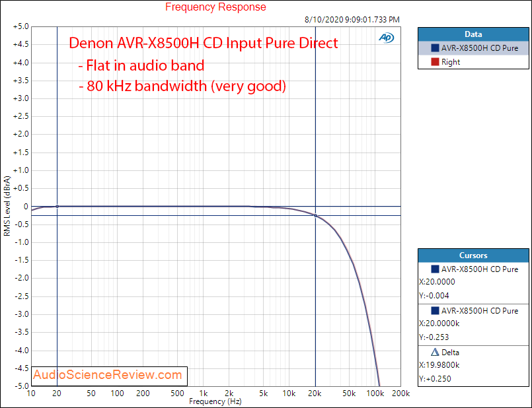532x408 pixels.
Task: Click the 5k tick label on the frequency axis
Action: tap(263, 393)
